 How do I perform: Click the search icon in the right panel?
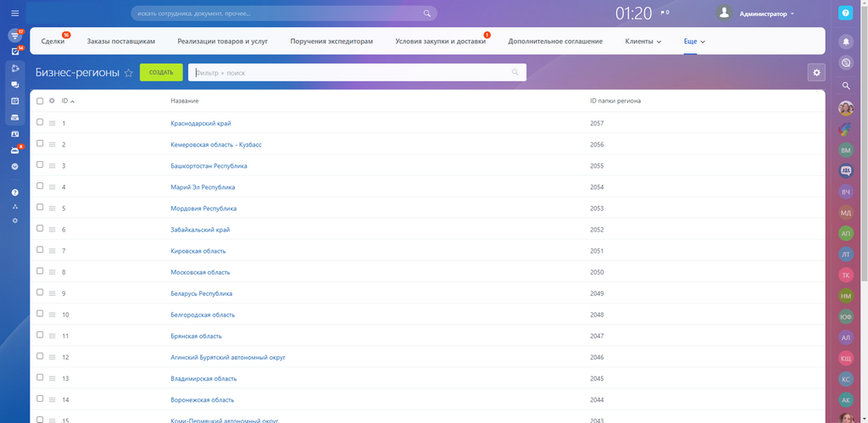pyautogui.click(x=845, y=86)
